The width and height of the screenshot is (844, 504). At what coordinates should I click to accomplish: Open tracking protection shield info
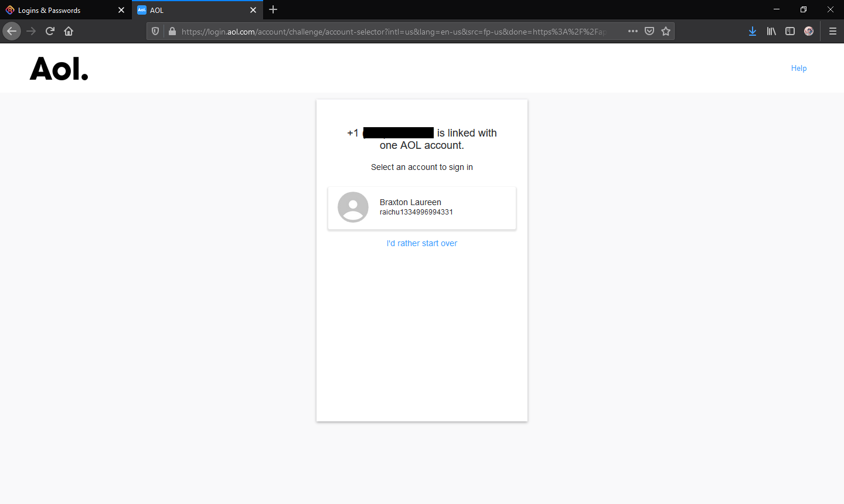155,31
